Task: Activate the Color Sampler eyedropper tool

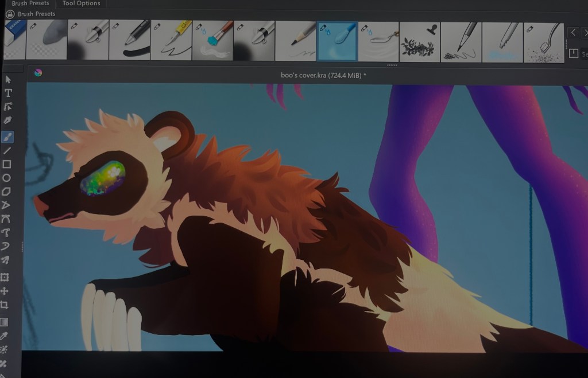Action: (x=4, y=336)
